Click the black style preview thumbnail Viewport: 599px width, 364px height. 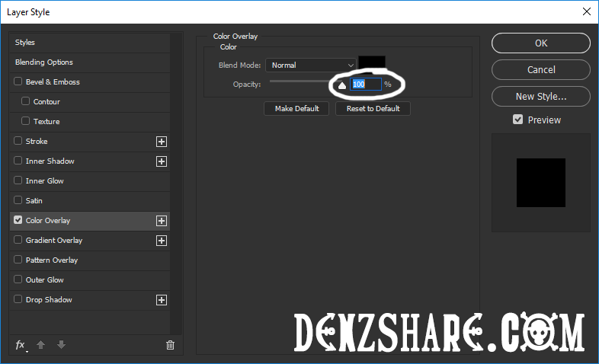(541, 183)
